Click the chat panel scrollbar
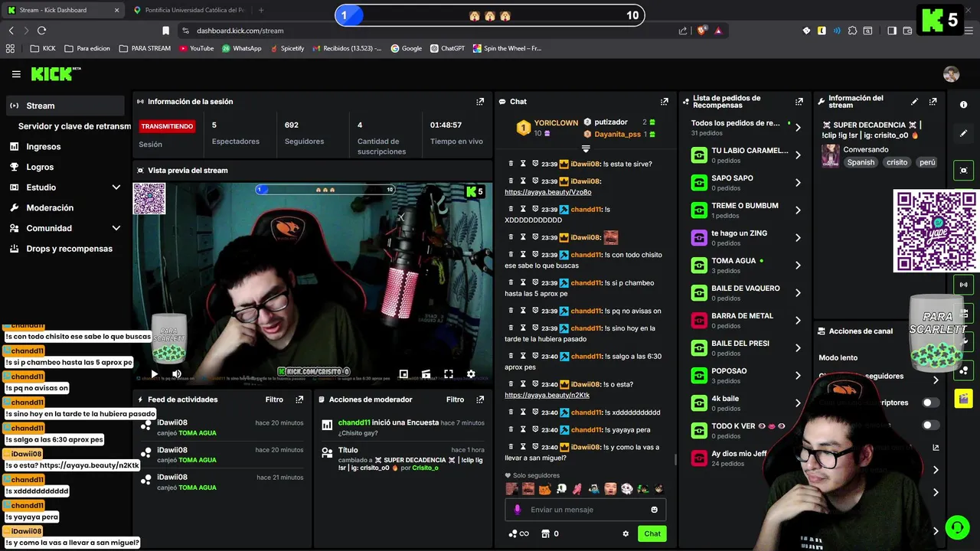The height and width of the screenshot is (551, 980). [675, 459]
